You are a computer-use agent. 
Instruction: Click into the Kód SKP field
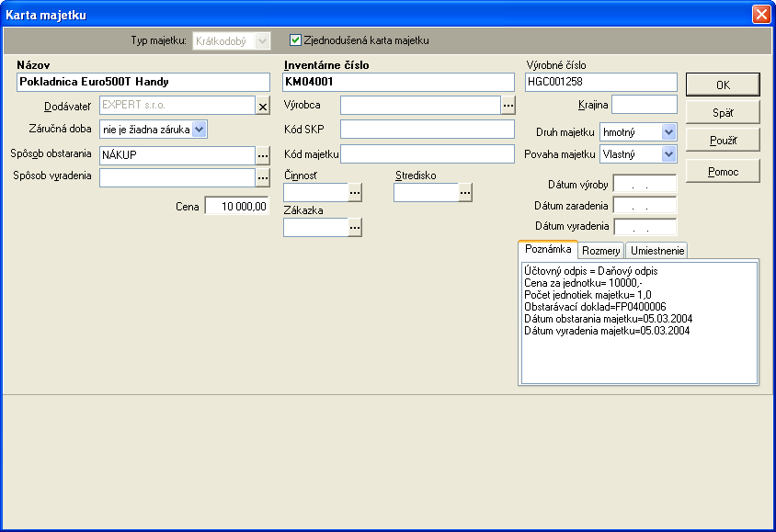coord(428,130)
